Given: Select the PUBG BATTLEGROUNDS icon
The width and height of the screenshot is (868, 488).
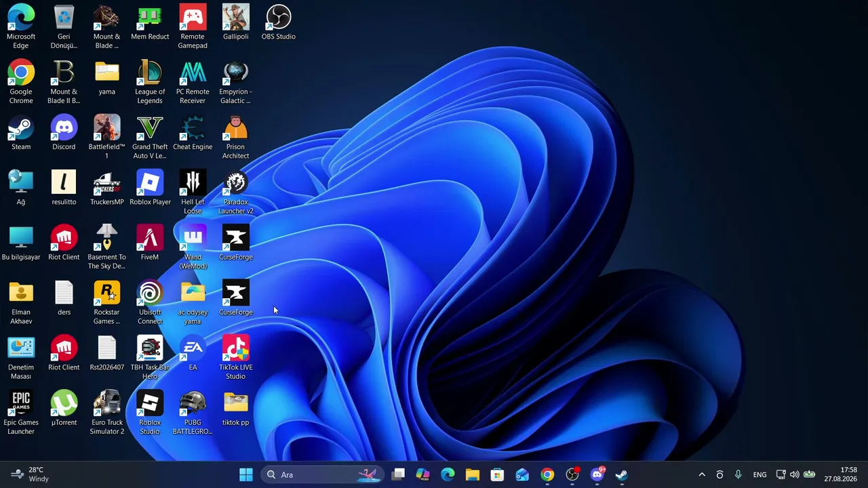Looking at the screenshot, I should click(x=193, y=413).
